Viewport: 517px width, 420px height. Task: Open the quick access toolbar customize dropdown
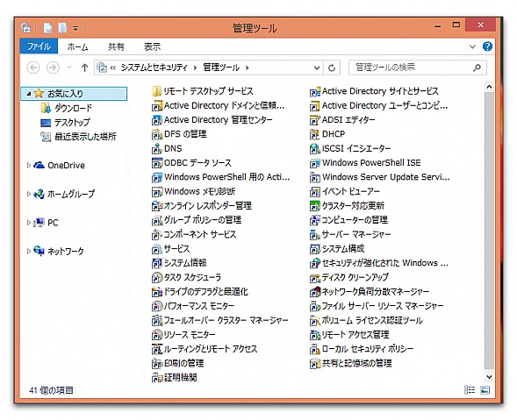point(75,28)
